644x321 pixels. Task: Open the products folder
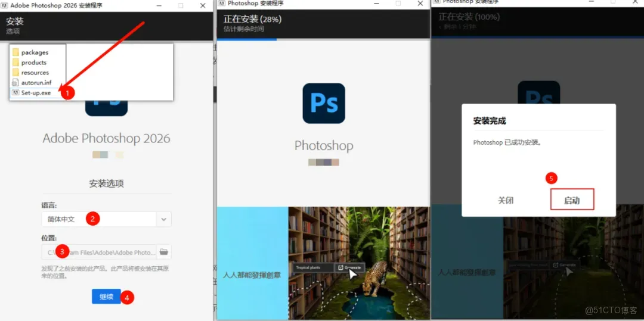(x=30, y=63)
